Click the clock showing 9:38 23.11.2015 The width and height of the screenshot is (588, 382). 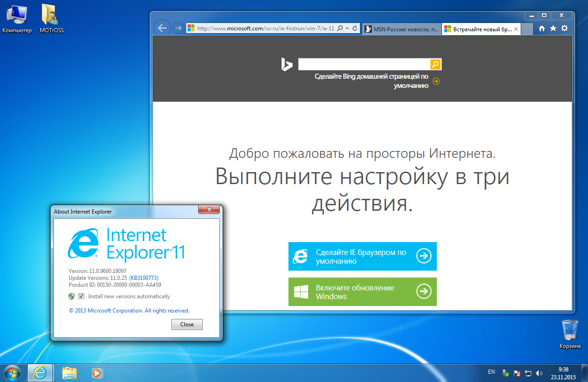(563, 373)
